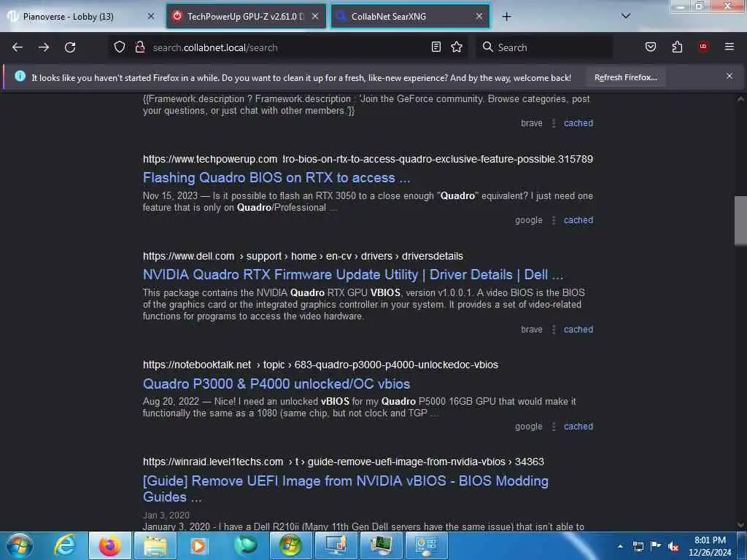Open the uBlock Origin extension icon
Screen dimensions: 747x560
[x=703, y=47]
